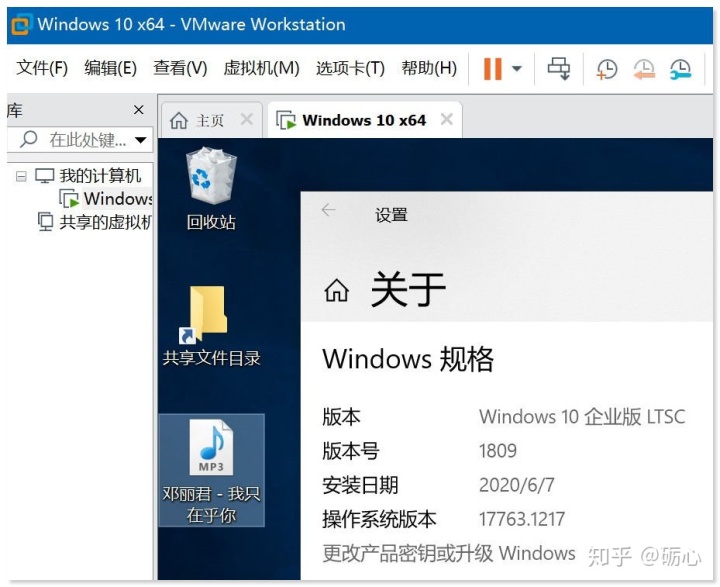Send Ctrl+Alt+Del to the virtual machine
This screenshot has height=587, width=720.
click(559, 69)
